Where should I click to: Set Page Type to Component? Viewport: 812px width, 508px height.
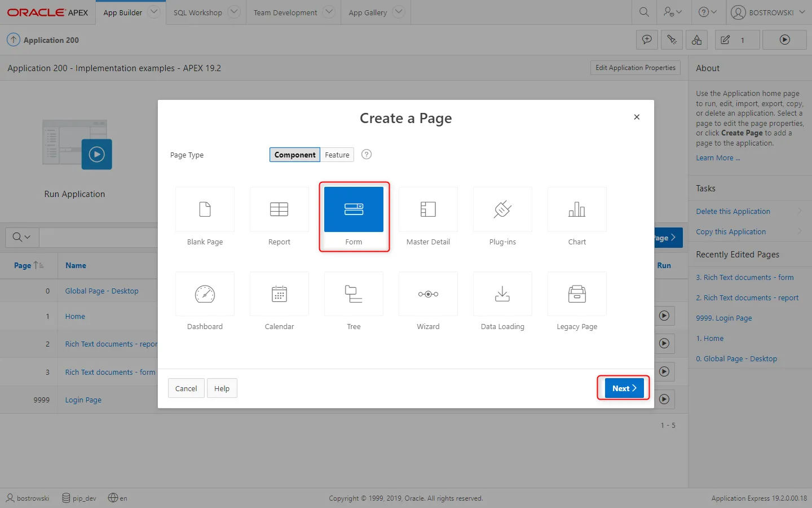tap(295, 155)
